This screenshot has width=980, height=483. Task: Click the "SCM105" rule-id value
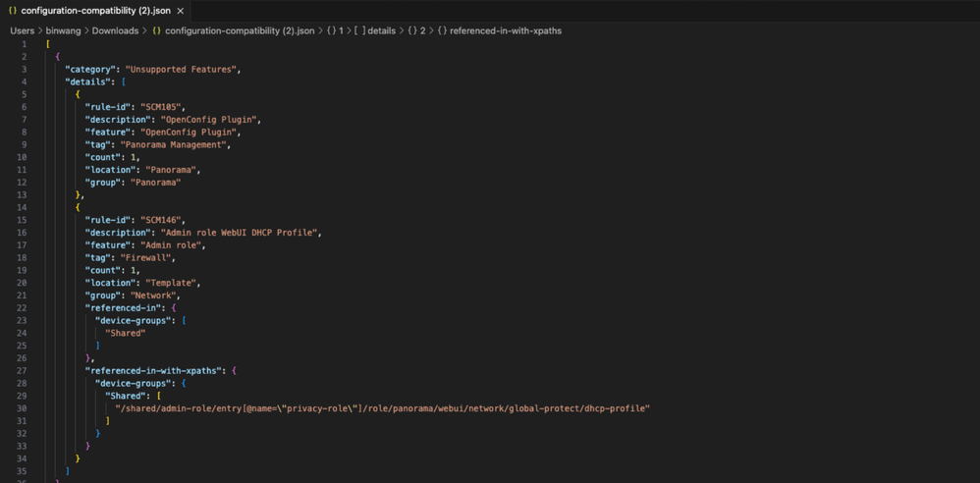pos(161,107)
